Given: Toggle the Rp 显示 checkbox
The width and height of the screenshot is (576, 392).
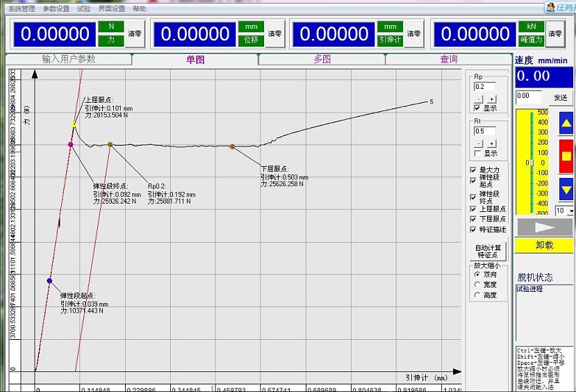Looking at the screenshot, I should (x=477, y=108).
